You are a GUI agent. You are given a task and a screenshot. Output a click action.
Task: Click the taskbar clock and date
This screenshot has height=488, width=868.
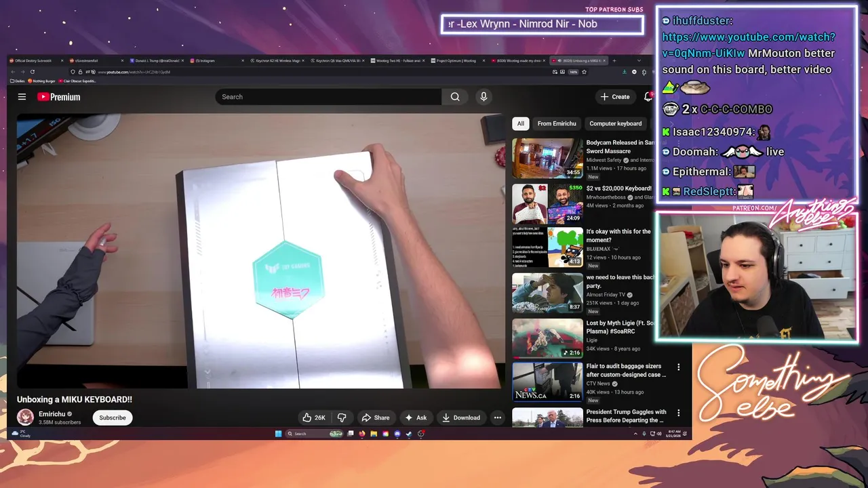[673, 434]
